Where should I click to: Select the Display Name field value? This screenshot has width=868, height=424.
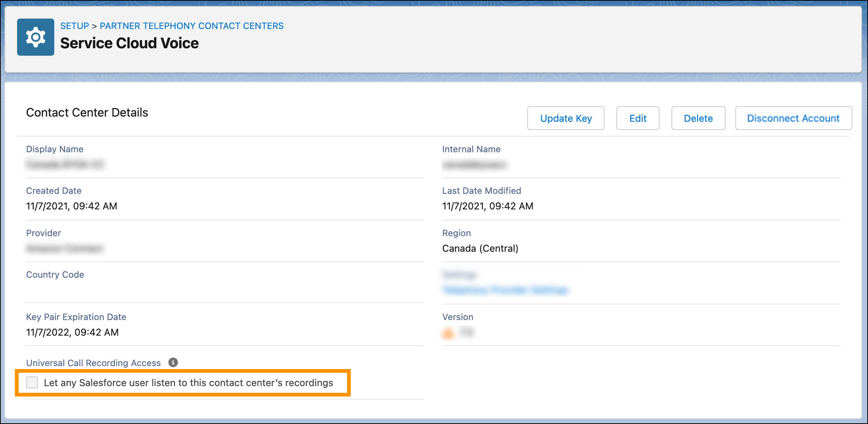coord(66,164)
